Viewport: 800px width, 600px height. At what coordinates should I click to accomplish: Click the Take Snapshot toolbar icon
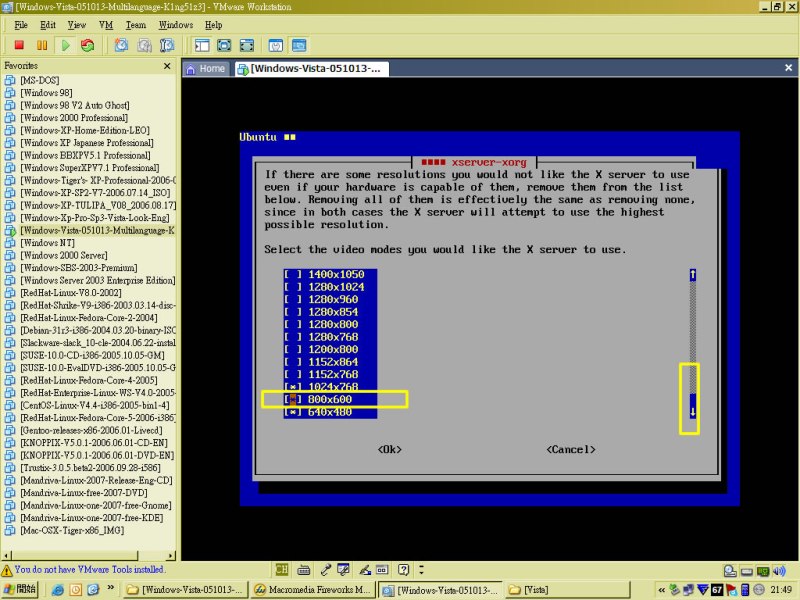tap(121, 45)
